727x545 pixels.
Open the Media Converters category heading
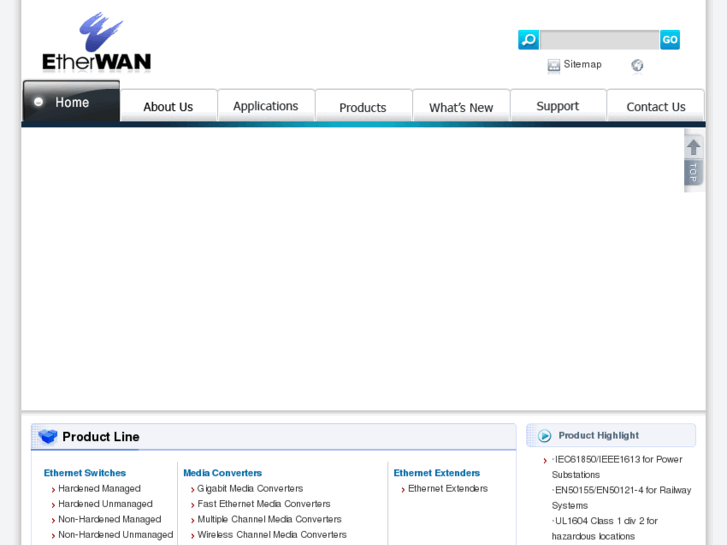point(223,473)
